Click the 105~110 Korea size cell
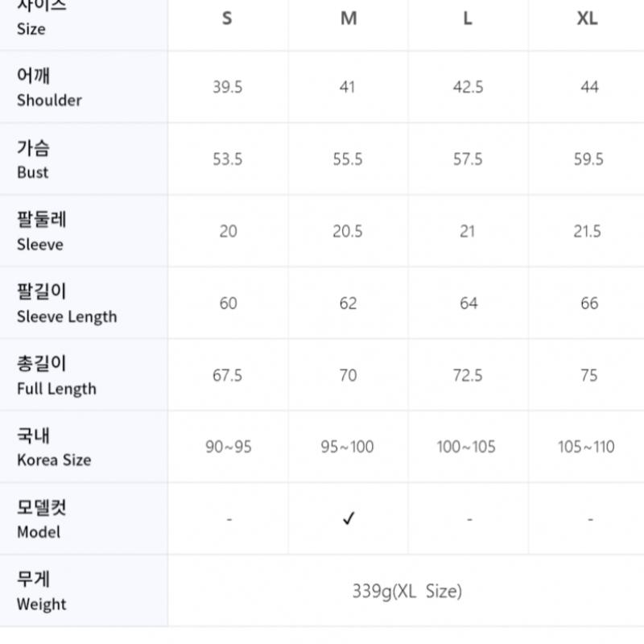644x644 pixels. [586, 447]
